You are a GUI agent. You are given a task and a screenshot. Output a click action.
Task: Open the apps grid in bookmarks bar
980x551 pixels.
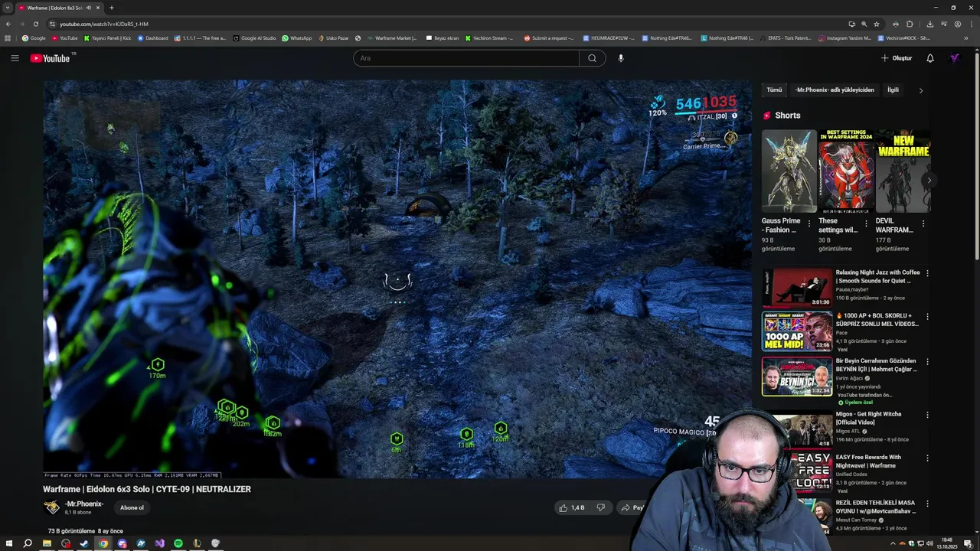point(8,37)
